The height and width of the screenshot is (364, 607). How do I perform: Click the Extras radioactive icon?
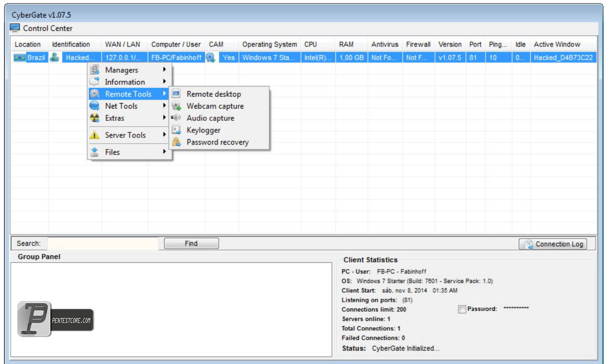click(95, 118)
